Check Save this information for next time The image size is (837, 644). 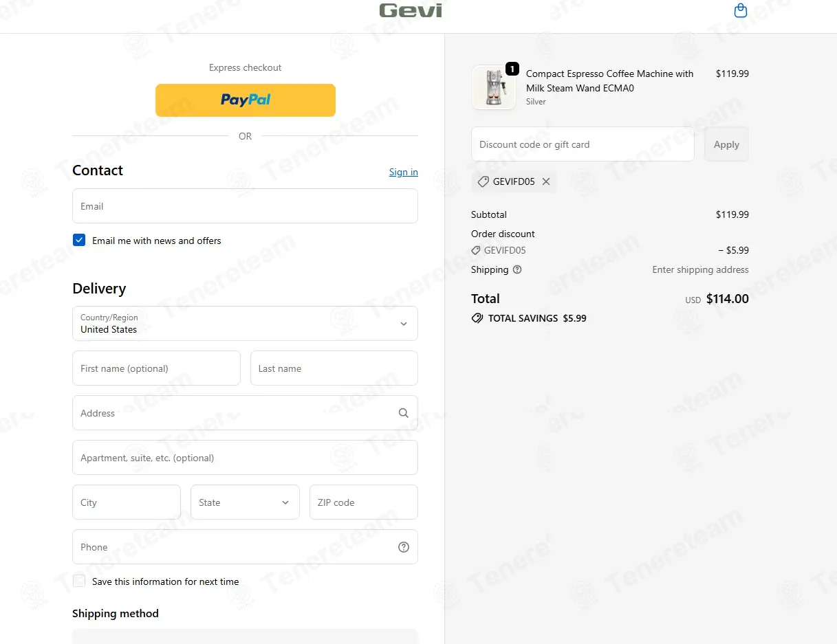tap(79, 581)
